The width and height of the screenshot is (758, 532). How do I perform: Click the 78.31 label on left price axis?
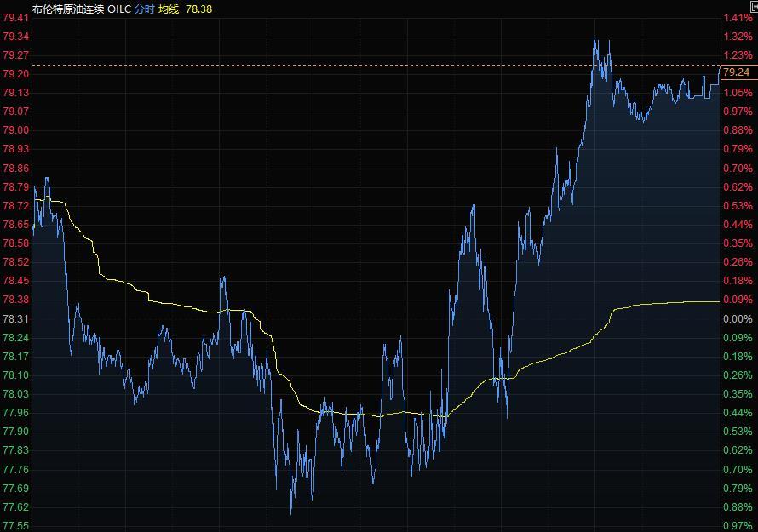click(16, 319)
